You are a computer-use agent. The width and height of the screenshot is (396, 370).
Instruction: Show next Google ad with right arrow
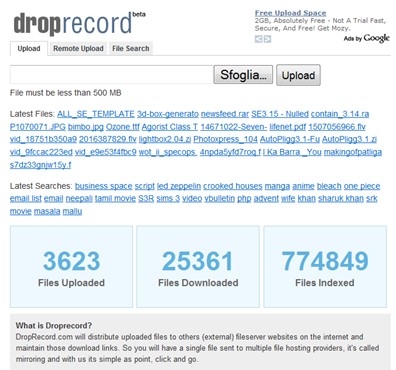267,39
